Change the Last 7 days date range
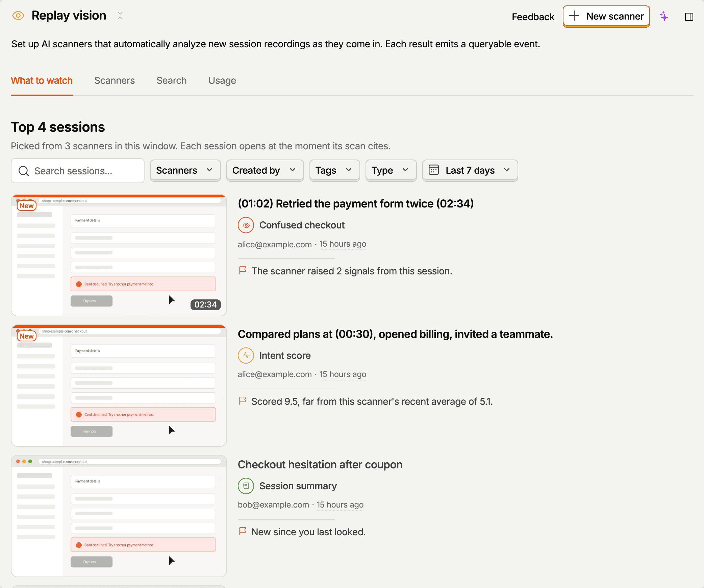704x588 pixels. tap(470, 170)
